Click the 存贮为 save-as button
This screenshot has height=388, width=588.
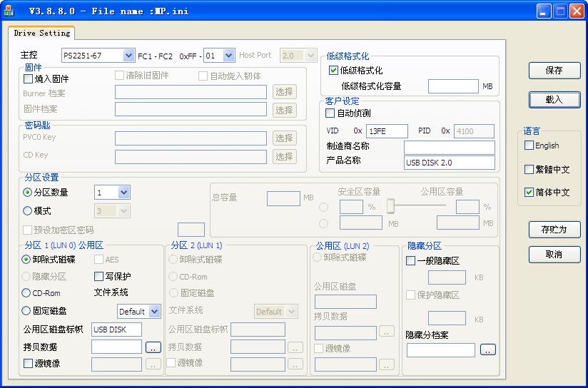pyautogui.click(x=554, y=230)
